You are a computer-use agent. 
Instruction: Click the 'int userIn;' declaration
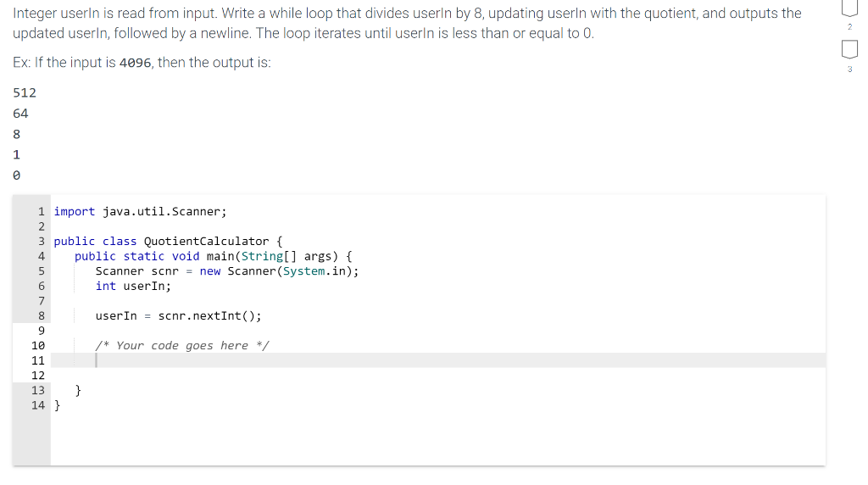[x=133, y=286]
